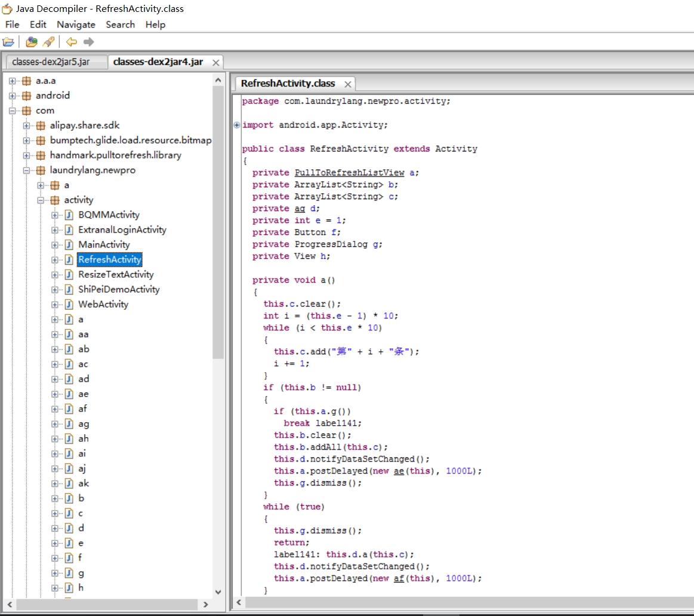Image resolution: width=694 pixels, height=616 pixels.
Task: Click the MainActivity class icon
Action: coord(69,244)
